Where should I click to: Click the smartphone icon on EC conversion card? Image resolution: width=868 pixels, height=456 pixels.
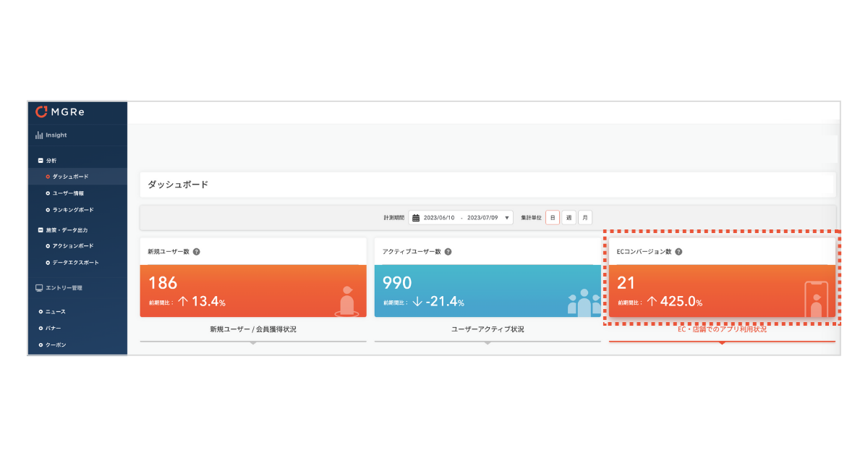(816, 299)
